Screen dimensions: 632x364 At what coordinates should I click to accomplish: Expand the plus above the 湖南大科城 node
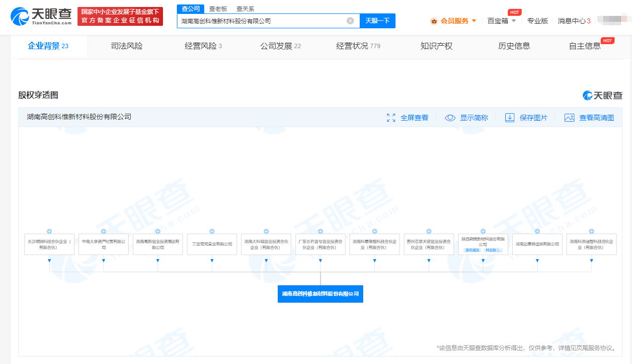coord(266,231)
